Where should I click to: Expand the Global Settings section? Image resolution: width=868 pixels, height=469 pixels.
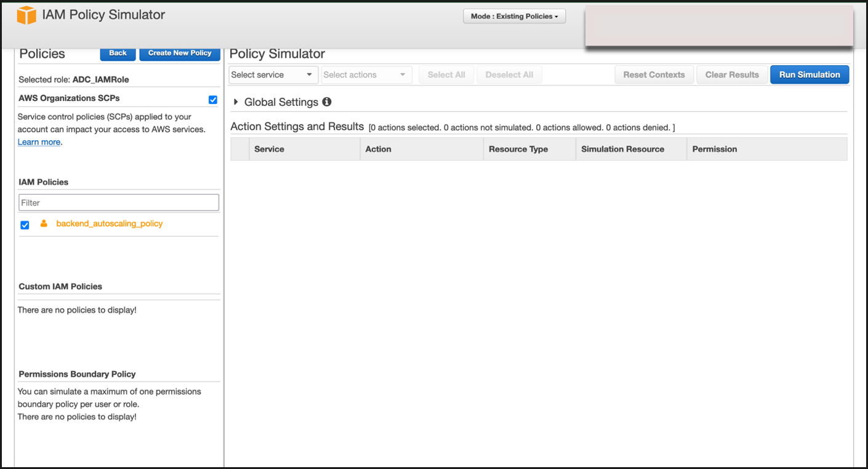pyautogui.click(x=235, y=102)
